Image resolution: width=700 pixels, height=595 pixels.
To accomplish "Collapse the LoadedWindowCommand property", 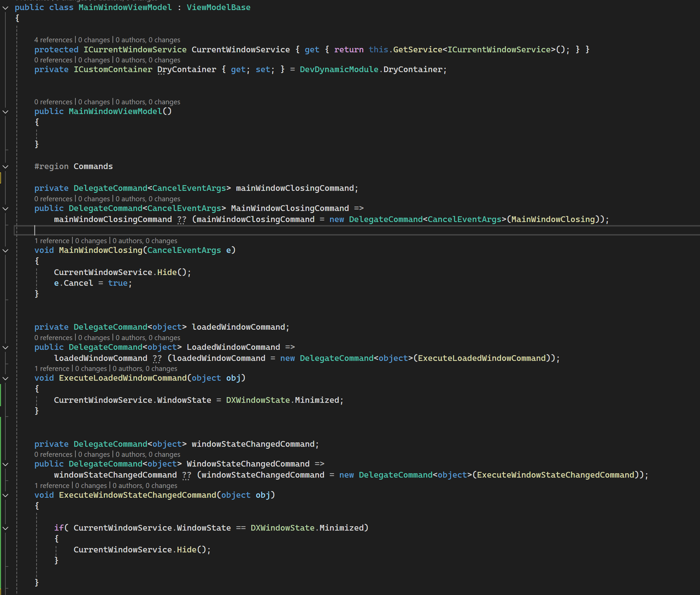I will tap(5, 347).
